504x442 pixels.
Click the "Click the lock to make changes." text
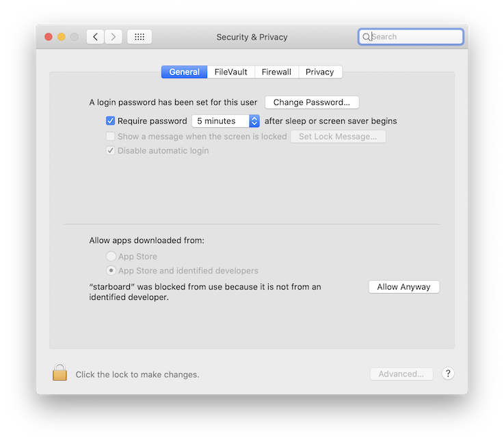(x=137, y=374)
